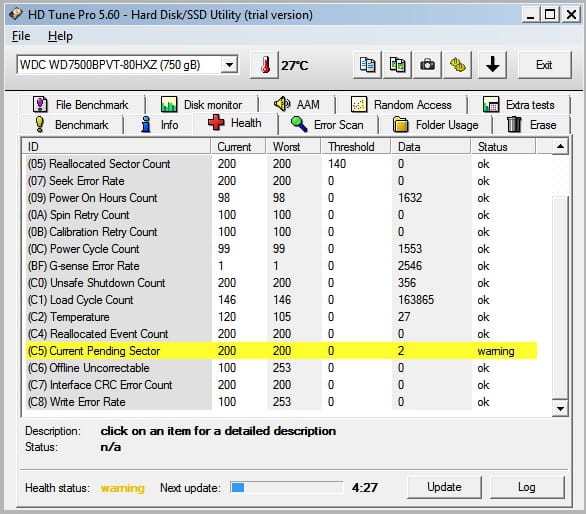
Task: Click the Erase trash can icon
Action: click(514, 124)
